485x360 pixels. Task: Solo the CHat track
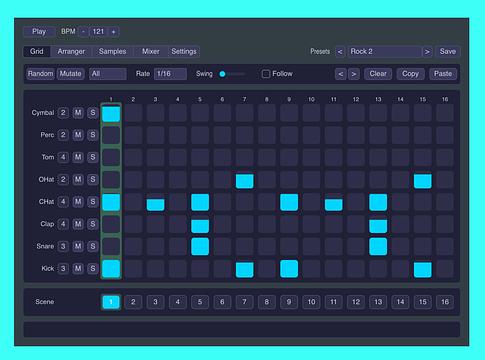pyautogui.click(x=93, y=202)
